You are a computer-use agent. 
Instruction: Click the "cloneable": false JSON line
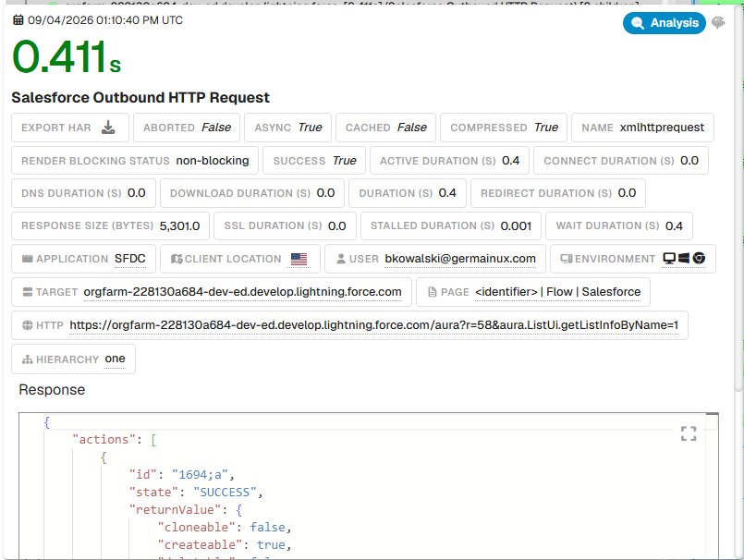[225, 528]
